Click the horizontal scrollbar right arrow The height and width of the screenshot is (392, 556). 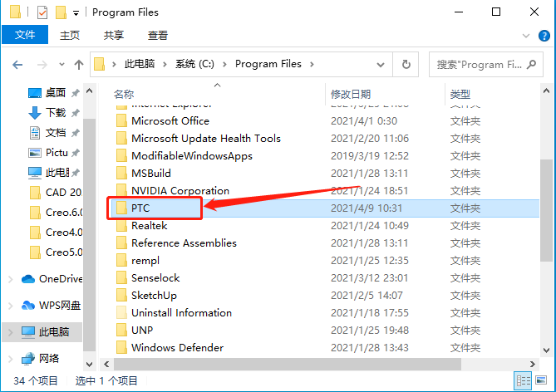(532, 364)
